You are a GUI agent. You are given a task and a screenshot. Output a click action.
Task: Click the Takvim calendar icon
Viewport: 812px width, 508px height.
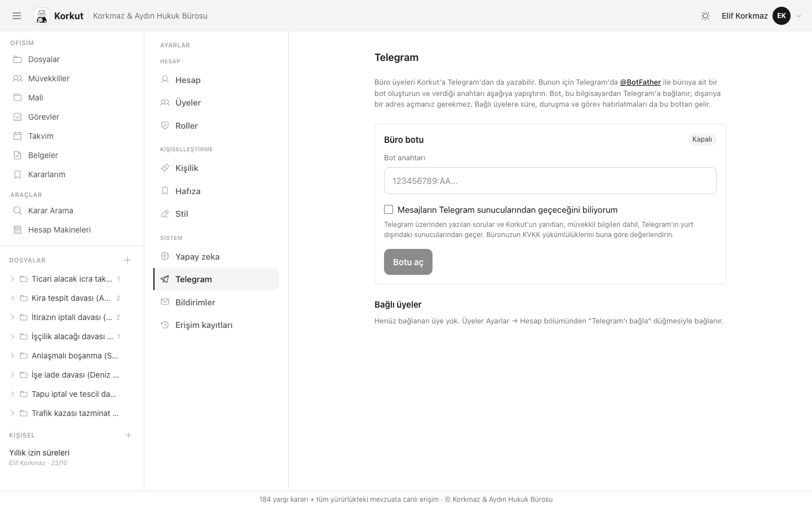[17, 136]
